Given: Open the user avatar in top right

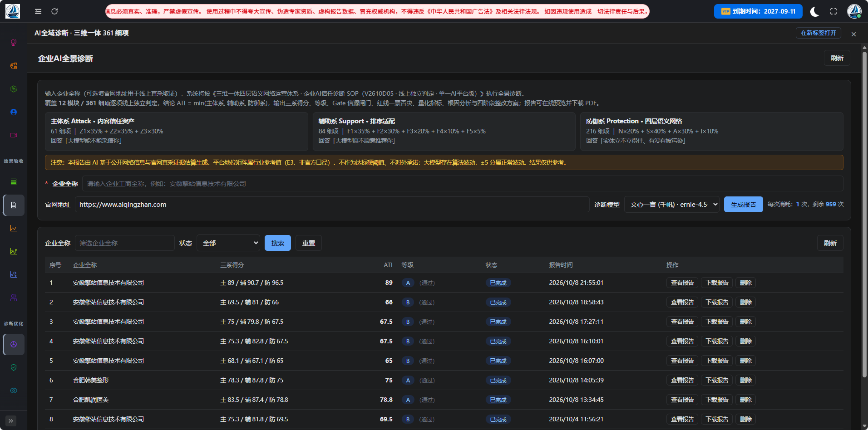Looking at the screenshot, I should (x=854, y=11).
